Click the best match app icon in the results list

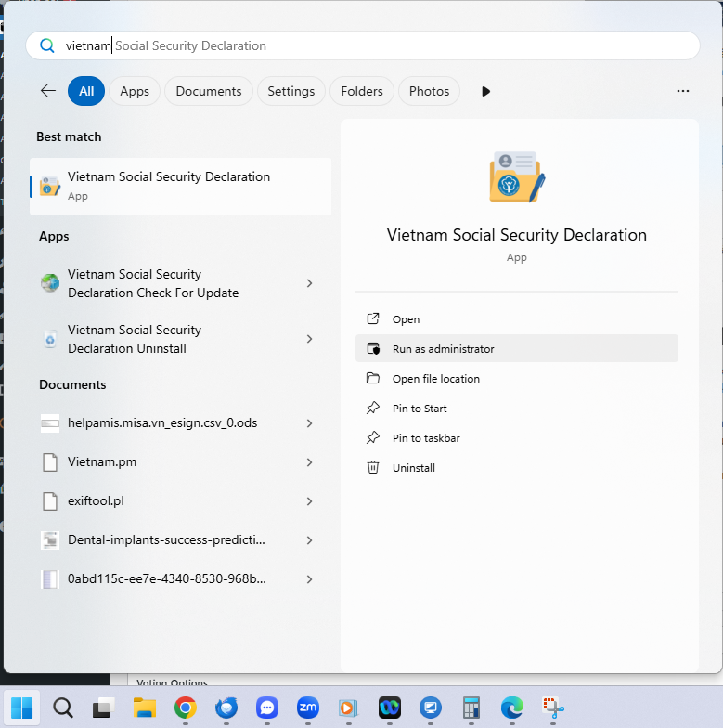point(50,186)
